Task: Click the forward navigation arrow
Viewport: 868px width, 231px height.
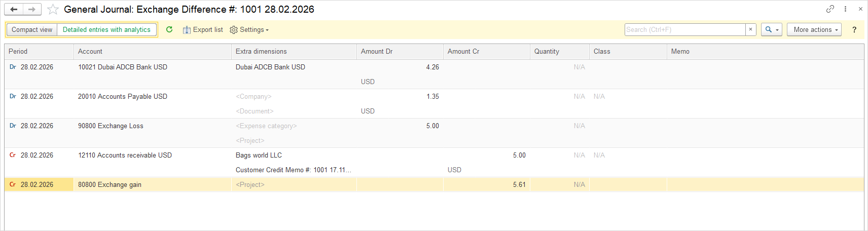Action: (x=31, y=9)
